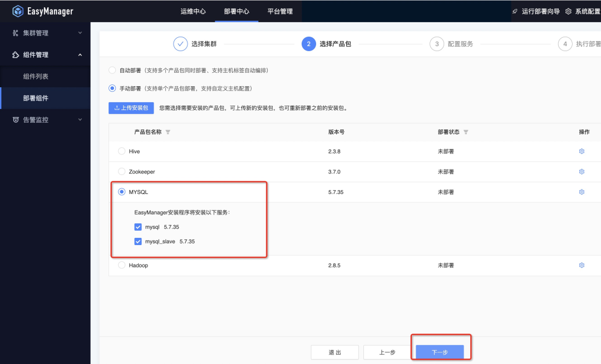Screen dimensions: 601x364
Task: Select the Hadoop package radio button
Action: click(x=121, y=265)
